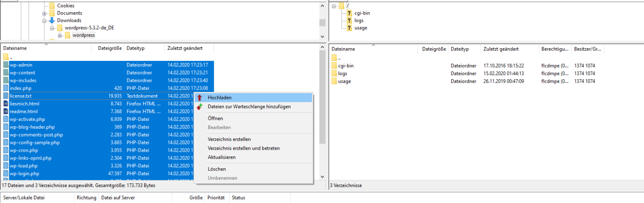644x203 pixels.
Task: Click the logs question-mark folder icon in tree
Action: [349, 21]
